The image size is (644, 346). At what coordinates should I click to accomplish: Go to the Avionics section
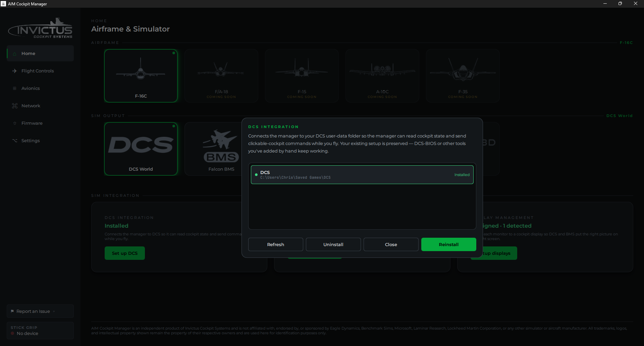40,89
